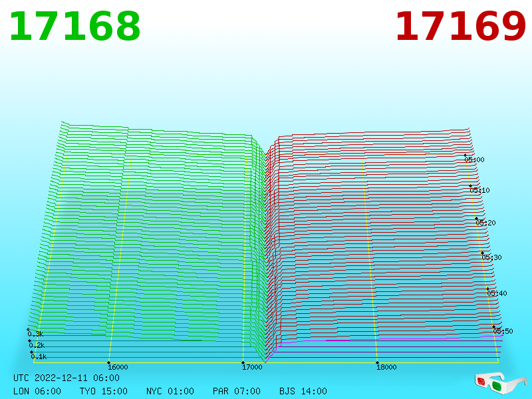Click the 05:30 time axis marker
The height and width of the screenshot is (399, 532).
pos(491,257)
